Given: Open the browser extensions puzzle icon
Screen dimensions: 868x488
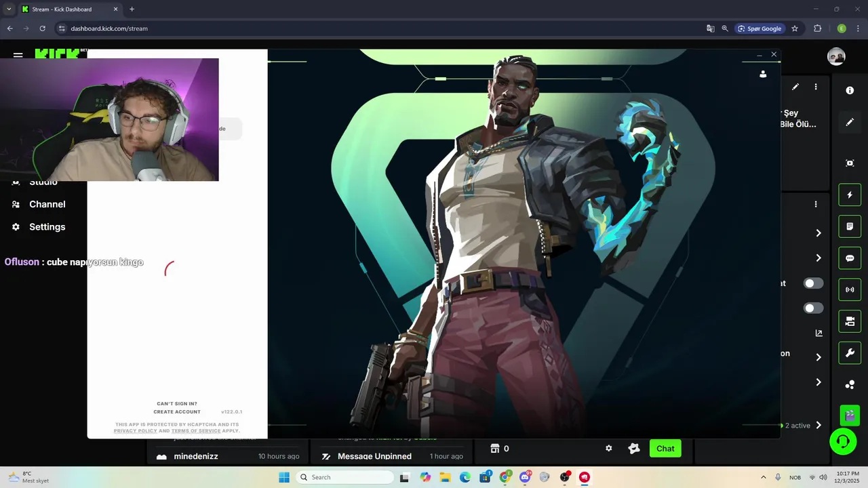Looking at the screenshot, I should 817,28.
